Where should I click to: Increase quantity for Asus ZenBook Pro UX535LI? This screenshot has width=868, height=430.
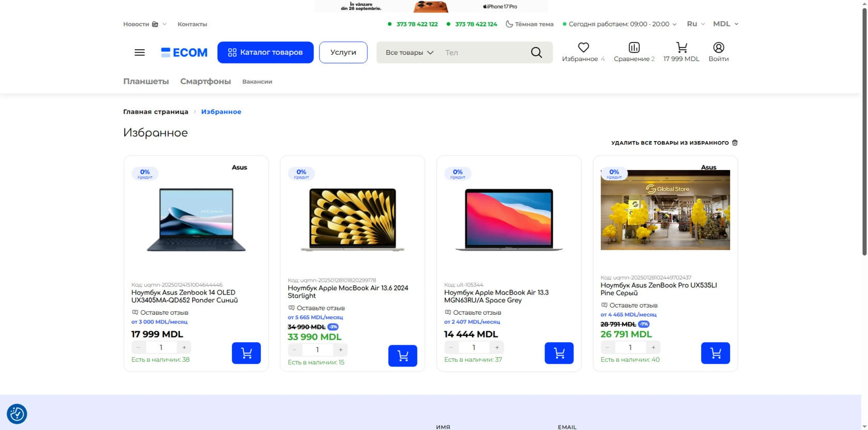point(654,347)
